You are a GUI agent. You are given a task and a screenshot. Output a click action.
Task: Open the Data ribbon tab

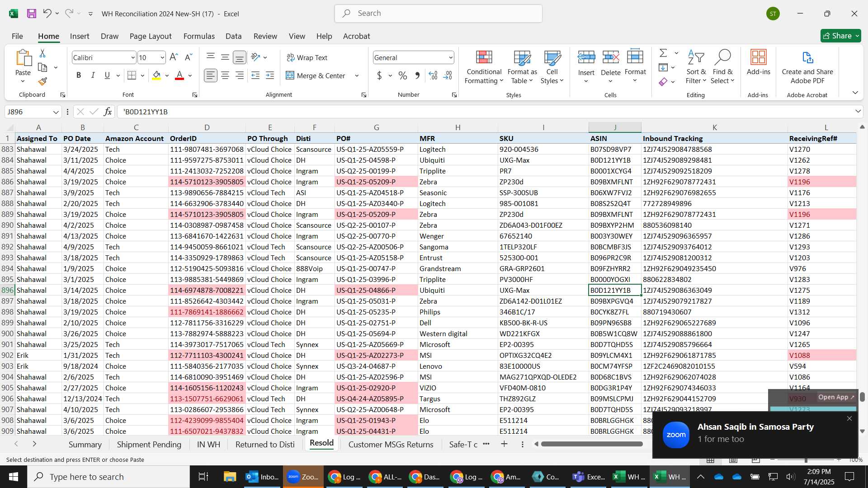pyautogui.click(x=233, y=36)
